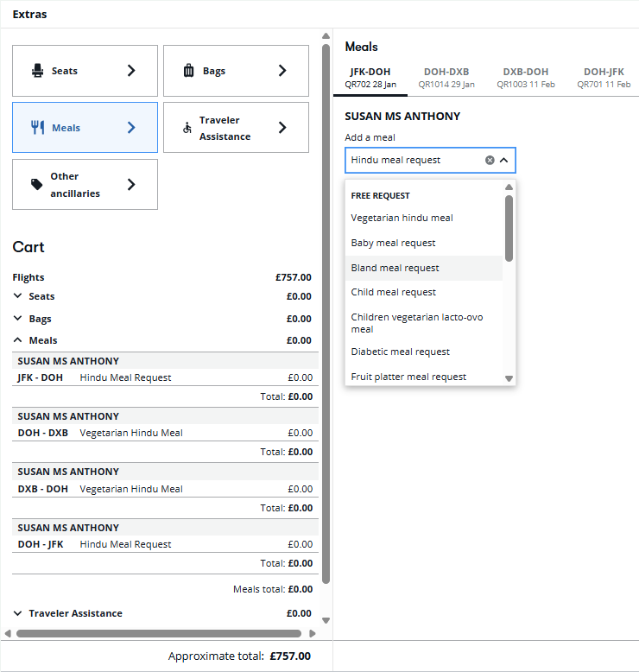The height and width of the screenshot is (672, 639).
Task: Click the luggage icon in Bags tile
Action: 189,71
